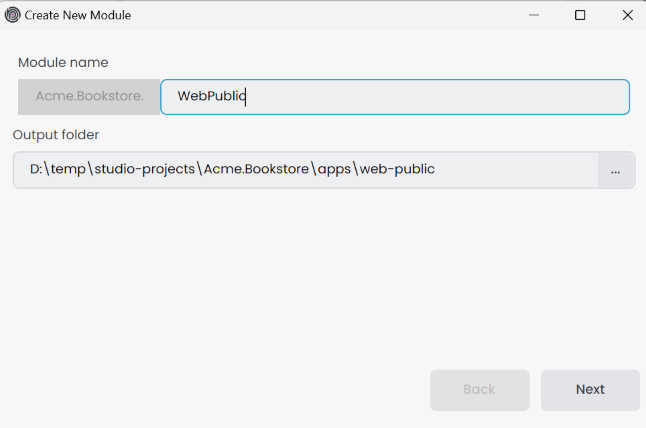
Task: Click the Create New Module title text
Action: coord(77,15)
